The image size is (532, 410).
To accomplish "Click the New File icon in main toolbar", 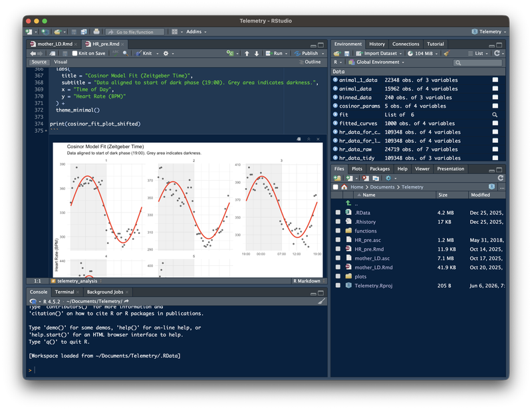I will [29, 31].
